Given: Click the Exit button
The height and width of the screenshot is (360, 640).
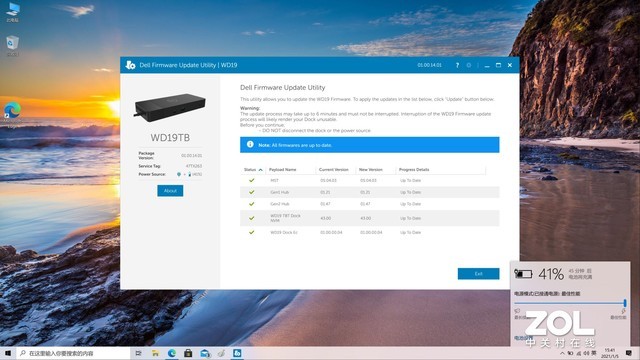Looking at the screenshot, I should coord(478,273).
